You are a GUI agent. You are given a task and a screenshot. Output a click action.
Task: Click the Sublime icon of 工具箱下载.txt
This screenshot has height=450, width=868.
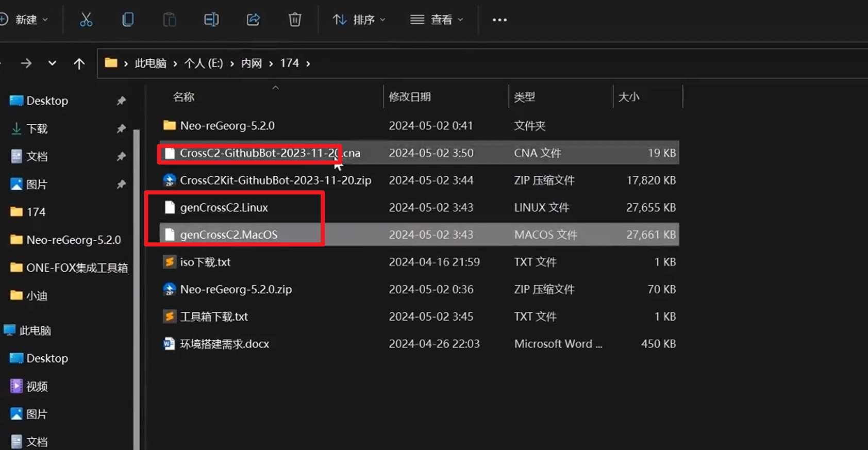[169, 316]
